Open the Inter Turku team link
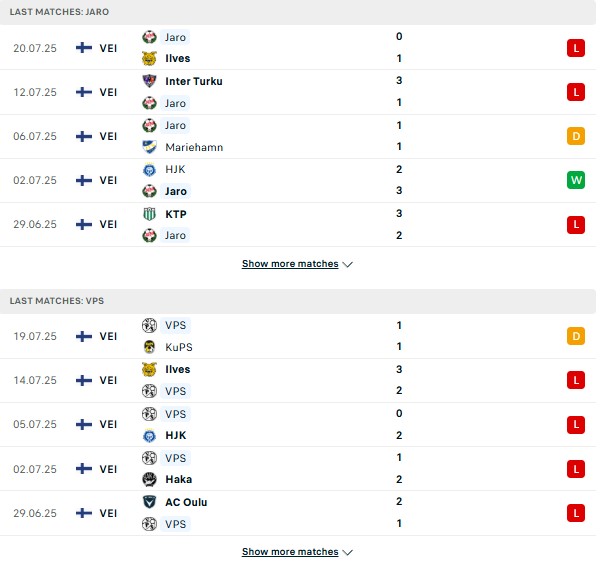 [193, 81]
